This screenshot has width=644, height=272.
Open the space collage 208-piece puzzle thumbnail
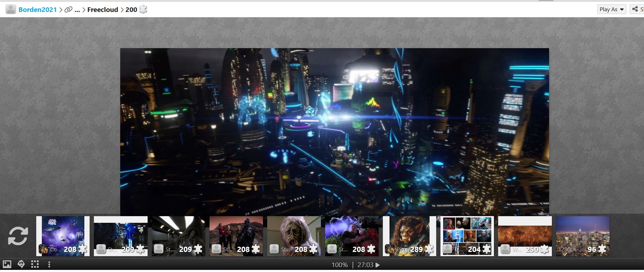(x=63, y=236)
